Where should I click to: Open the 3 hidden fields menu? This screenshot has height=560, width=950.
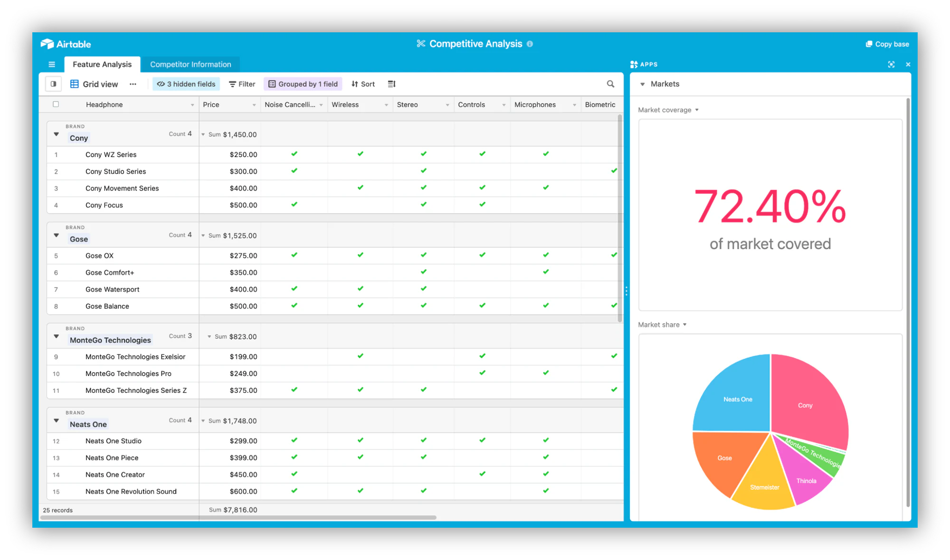(186, 84)
